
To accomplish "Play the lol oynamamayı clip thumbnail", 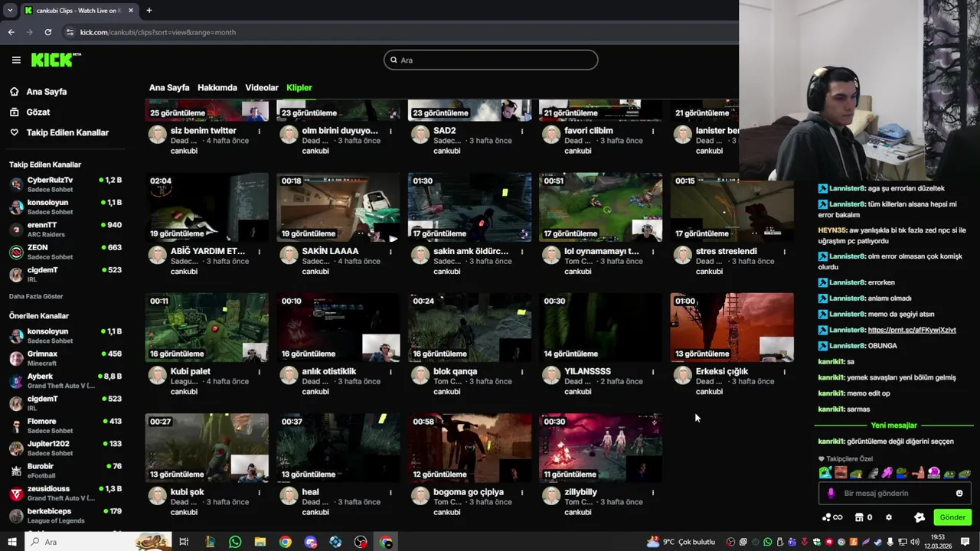I will pos(600,207).
